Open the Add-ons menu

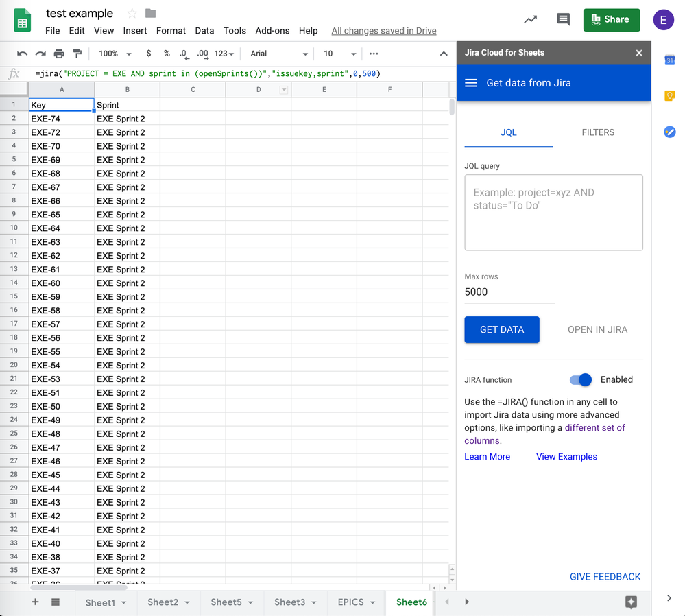click(x=272, y=30)
